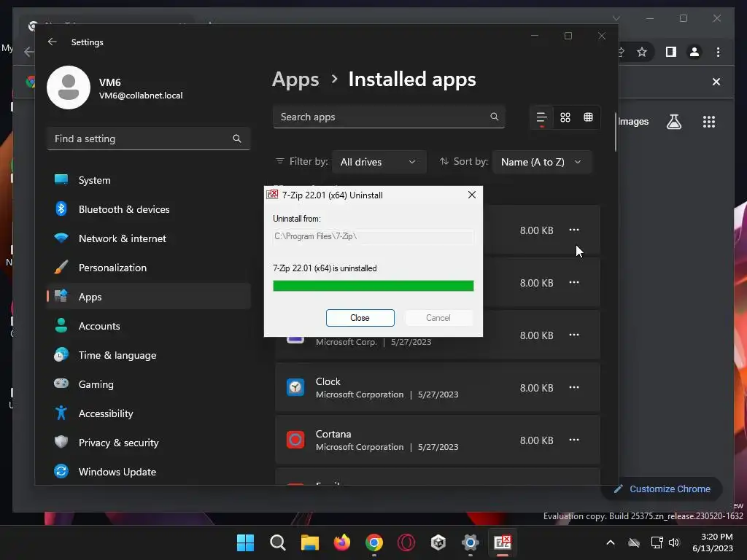Open Accessibility settings category

click(149, 413)
